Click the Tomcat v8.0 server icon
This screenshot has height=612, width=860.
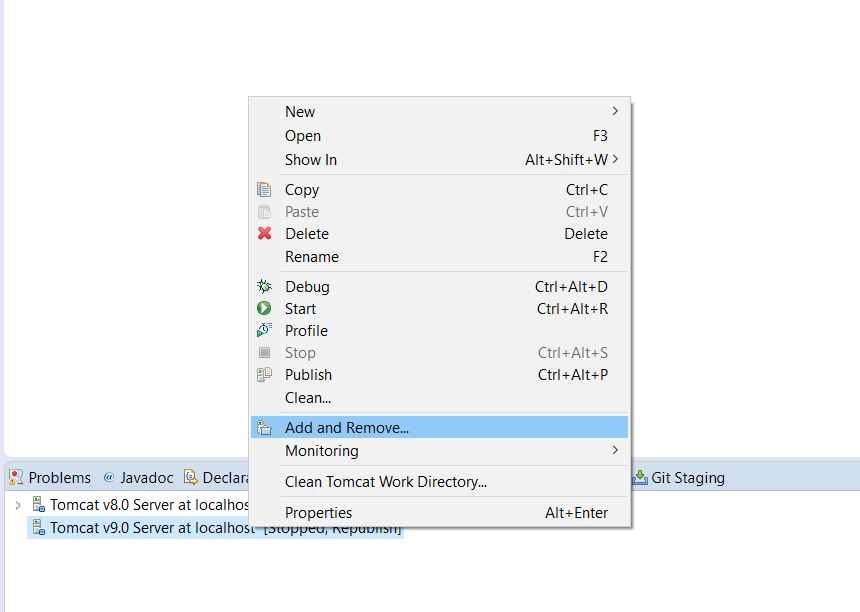tap(38, 505)
